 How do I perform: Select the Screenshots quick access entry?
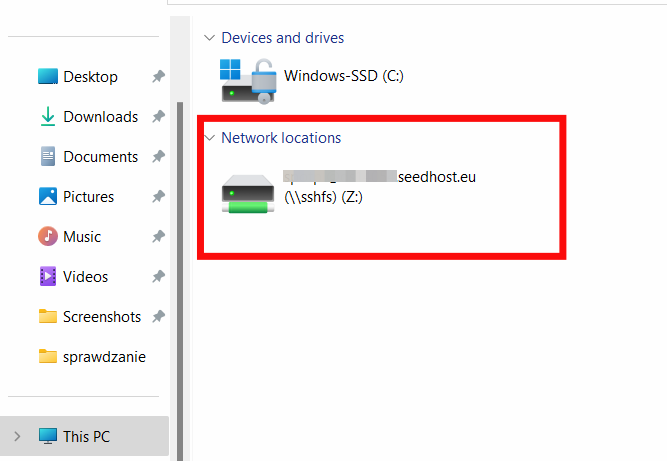102,317
